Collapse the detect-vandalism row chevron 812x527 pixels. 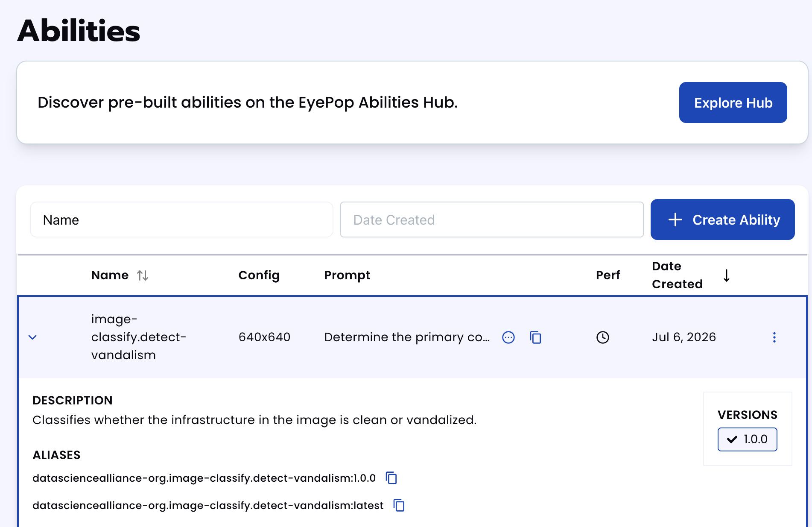pos(32,337)
